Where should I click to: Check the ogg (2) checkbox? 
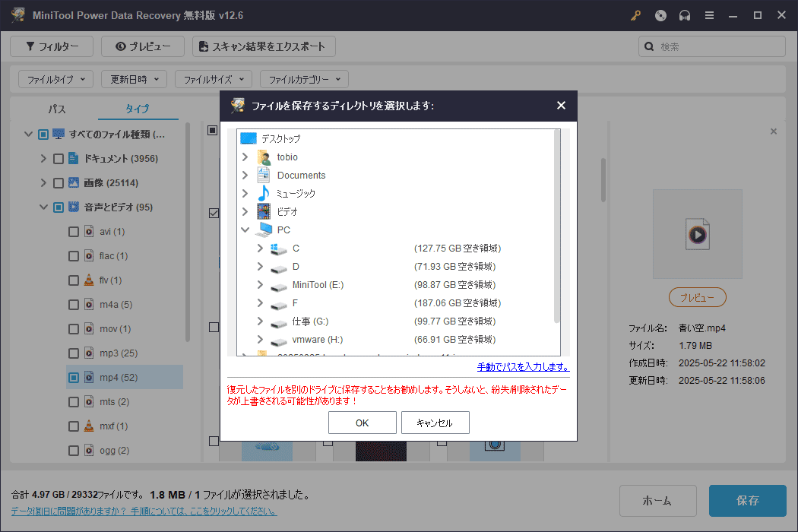coord(74,451)
